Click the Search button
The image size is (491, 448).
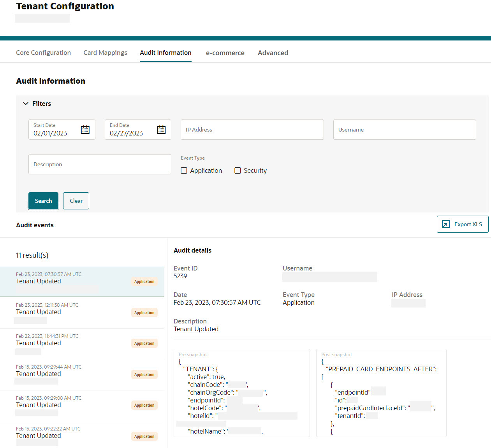(x=43, y=201)
